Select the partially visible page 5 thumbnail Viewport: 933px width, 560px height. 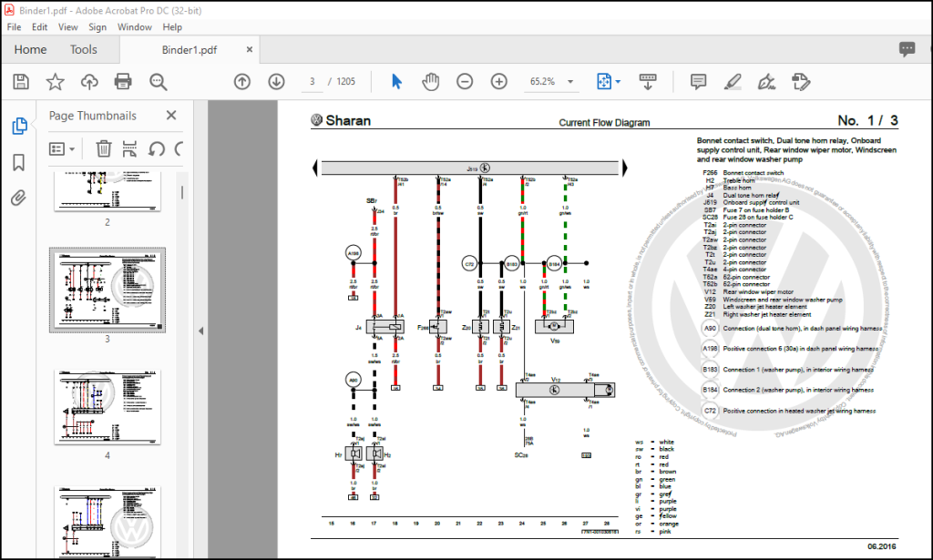tap(108, 522)
